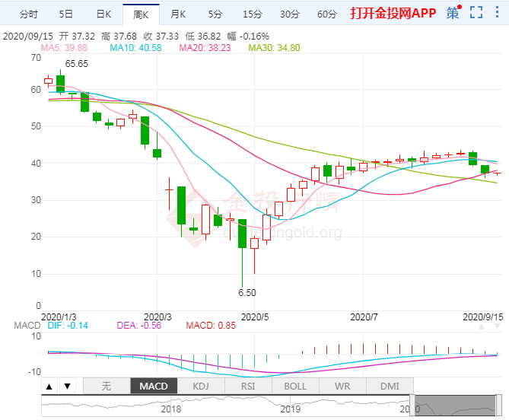
Task: Click the MA30: 34.80 legend label
Action: coord(274,48)
